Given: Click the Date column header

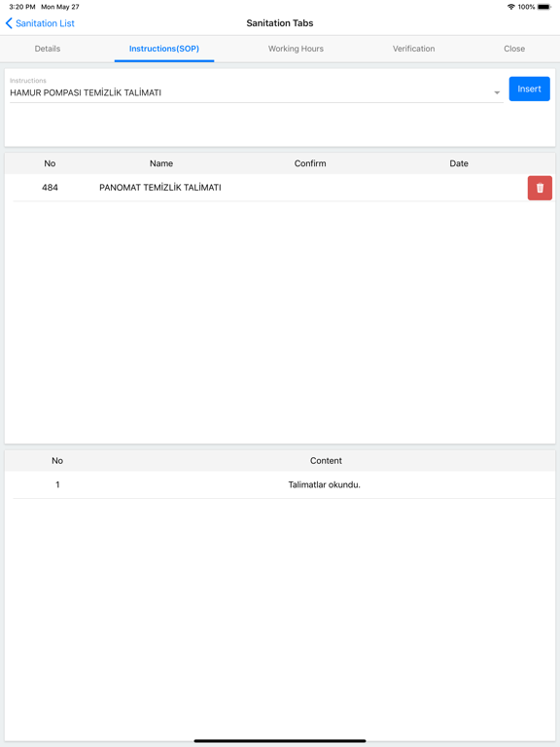Looking at the screenshot, I should tap(459, 163).
